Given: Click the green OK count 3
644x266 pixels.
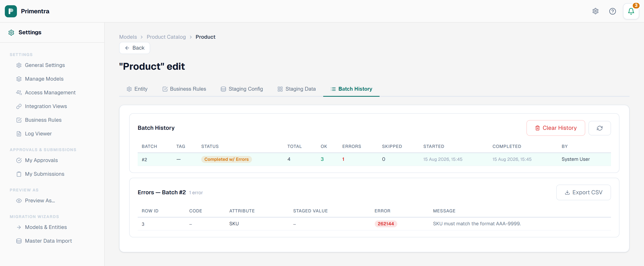Looking at the screenshot, I should [x=322, y=159].
